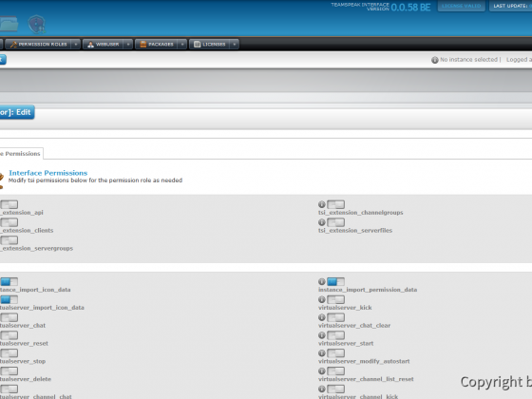This screenshot has height=399, width=532.
Task: Toggle the virtualserver_reset switch
Action: [x=9, y=335]
